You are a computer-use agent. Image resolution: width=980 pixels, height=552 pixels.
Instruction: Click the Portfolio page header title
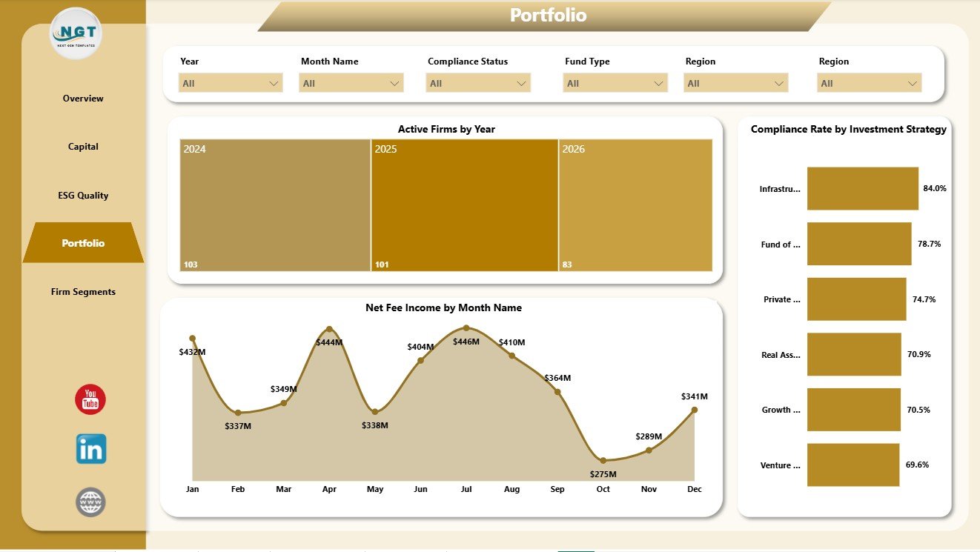click(x=549, y=15)
